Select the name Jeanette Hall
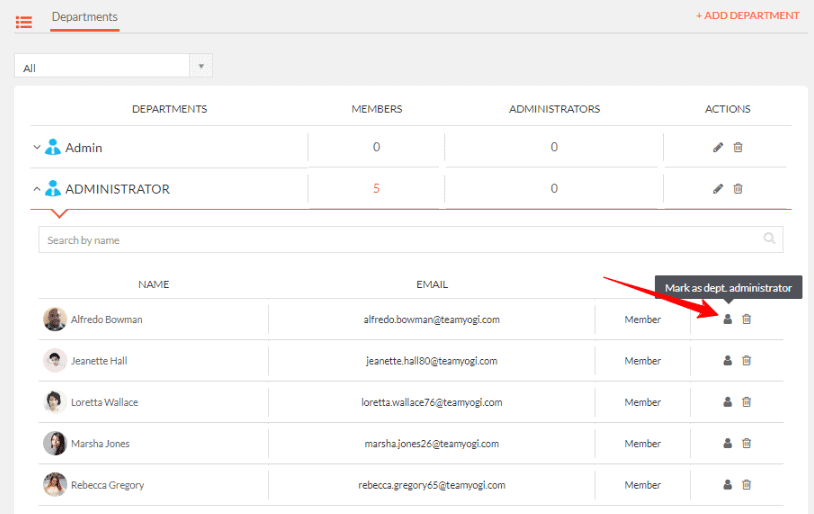Image resolution: width=814 pixels, height=514 pixels. click(99, 361)
